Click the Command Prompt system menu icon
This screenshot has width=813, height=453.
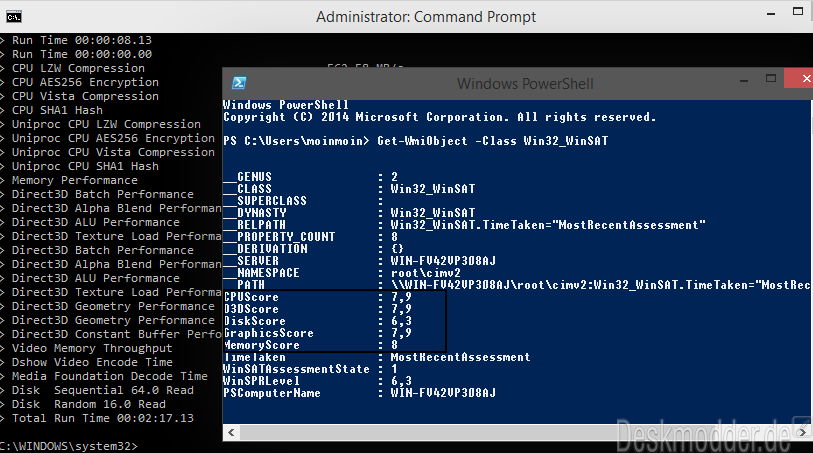pyautogui.click(x=11, y=17)
